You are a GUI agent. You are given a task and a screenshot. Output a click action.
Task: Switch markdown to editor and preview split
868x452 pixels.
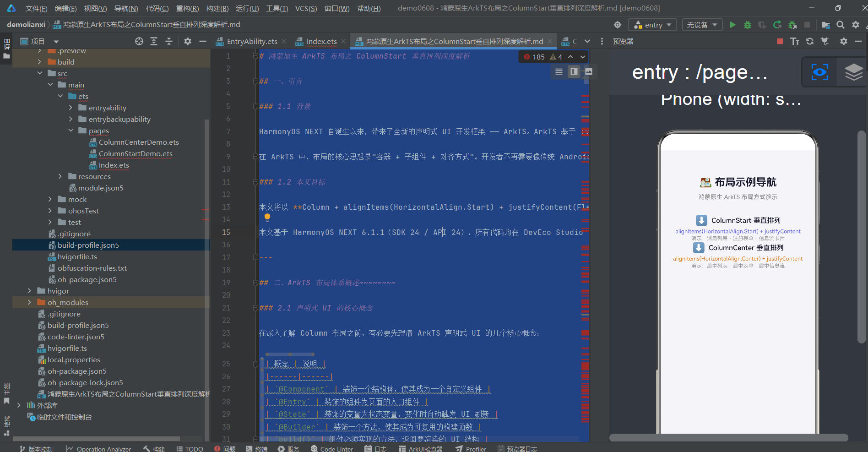(574, 71)
